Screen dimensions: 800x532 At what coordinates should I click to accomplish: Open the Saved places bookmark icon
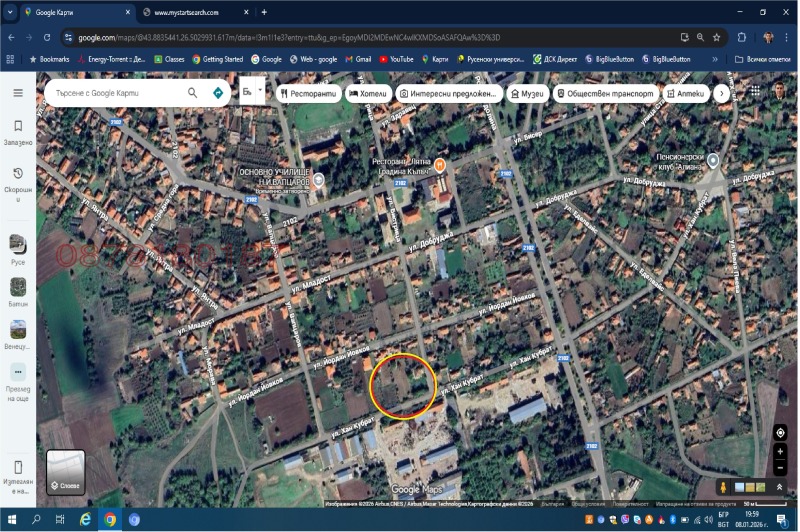click(x=18, y=126)
